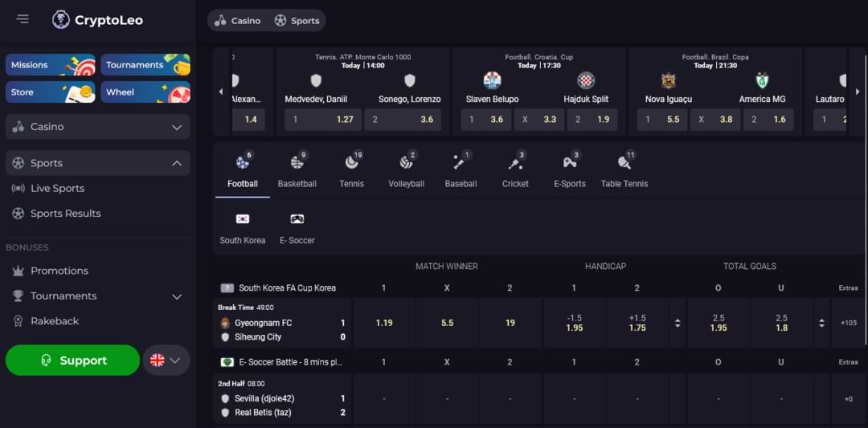This screenshot has width=868, height=428.
Task: Pick America MG win at 1.6
Action: tap(768, 120)
